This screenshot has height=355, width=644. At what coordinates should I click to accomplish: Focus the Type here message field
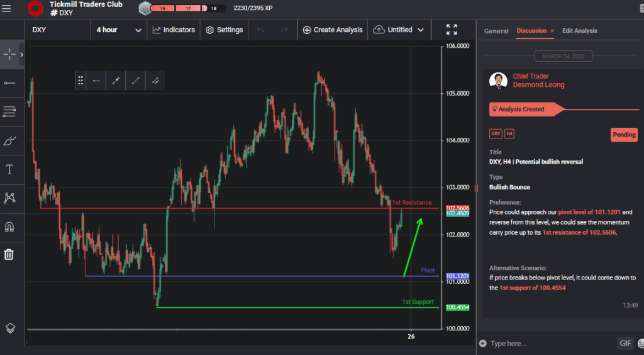click(550, 344)
